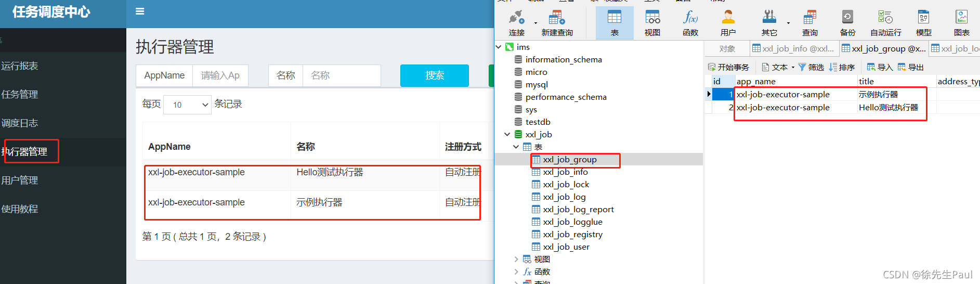The width and height of the screenshot is (980, 284).
Task: Open the Charts toolbar icon
Action: 962,22
